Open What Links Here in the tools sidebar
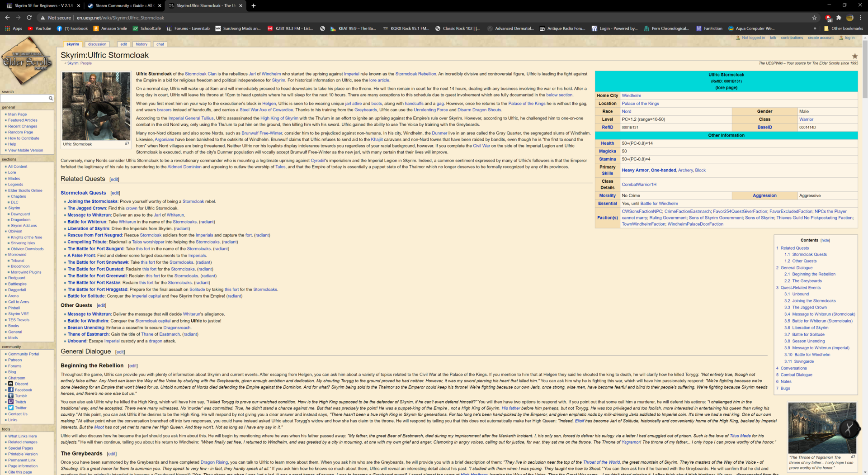The height and width of the screenshot is (475, 868). (x=22, y=436)
